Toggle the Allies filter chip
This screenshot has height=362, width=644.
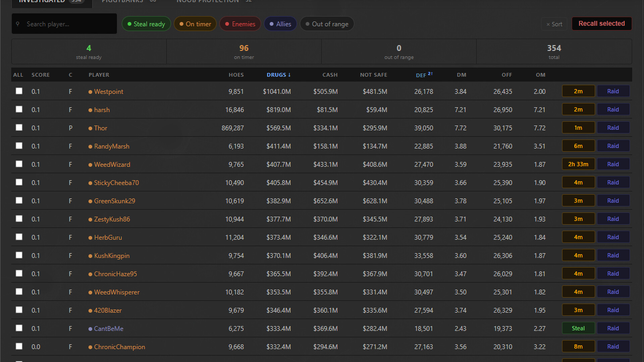click(280, 24)
